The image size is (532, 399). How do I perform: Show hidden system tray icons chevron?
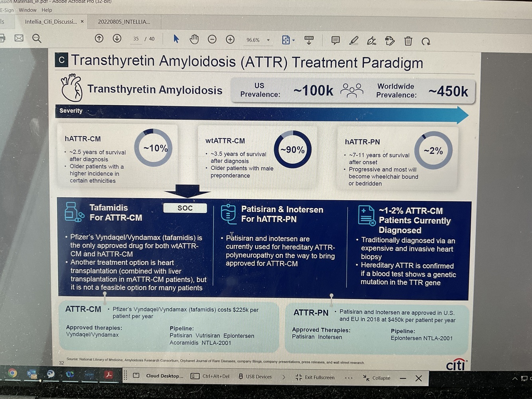coord(515,379)
